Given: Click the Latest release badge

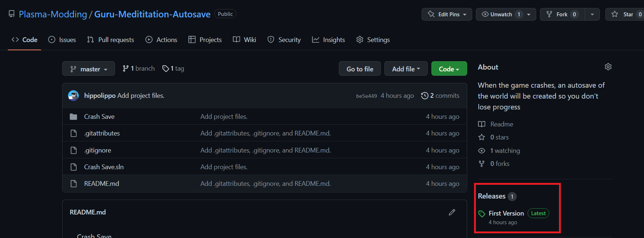Looking at the screenshot, I should click(x=538, y=213).
